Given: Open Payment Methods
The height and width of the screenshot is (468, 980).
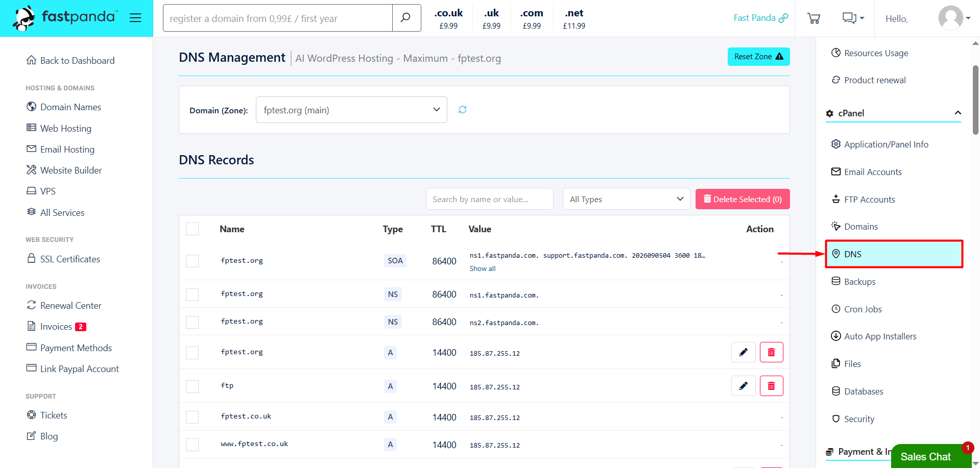Looking at the screenshot, I should (x=69, y=348).
